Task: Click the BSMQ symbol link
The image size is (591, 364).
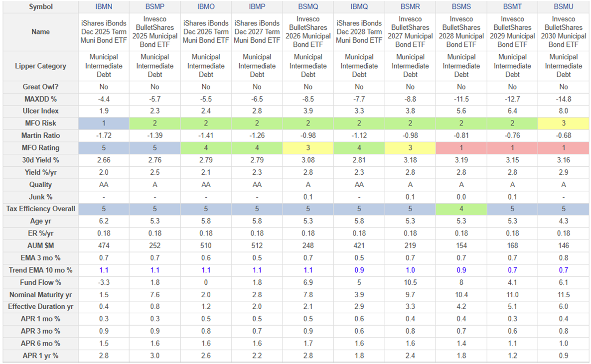Action: pos(308,7)
